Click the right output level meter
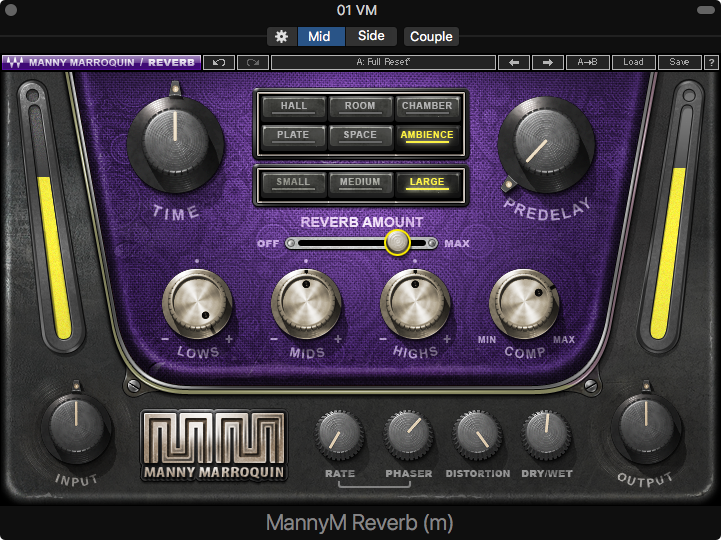 (672, 216)
